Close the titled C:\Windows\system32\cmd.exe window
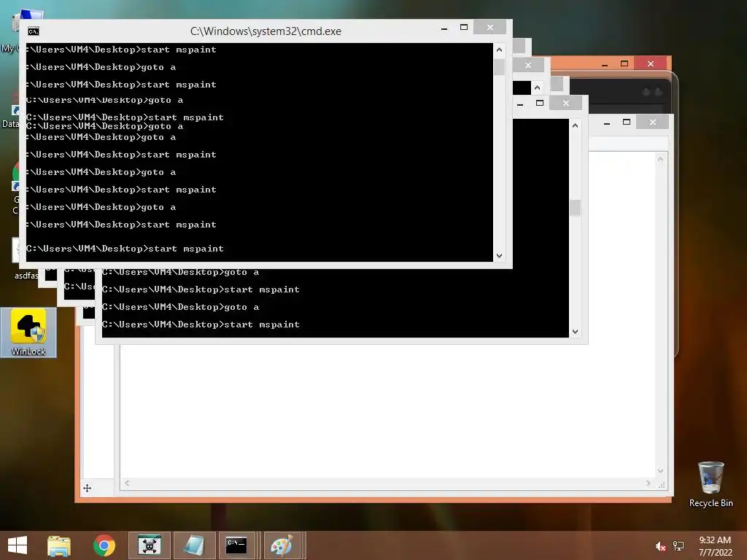 pyautogui.click(x=489, y=28)
